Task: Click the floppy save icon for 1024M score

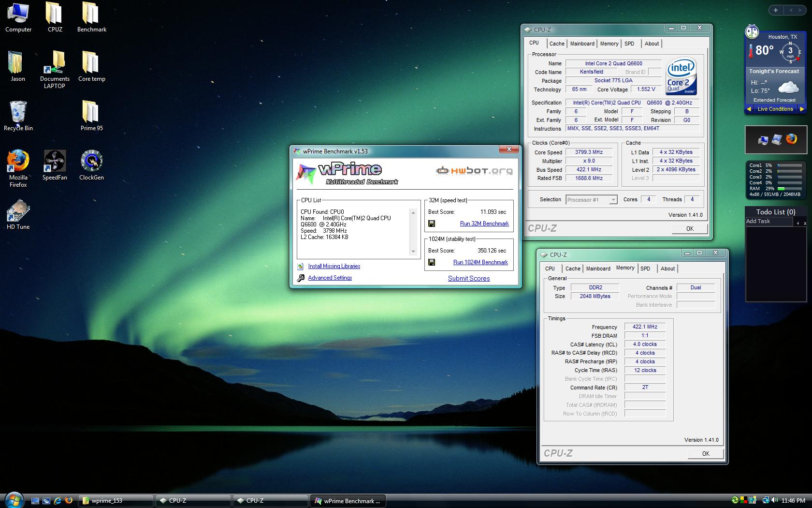Action: pyautogui.click(x=432, y=262)
